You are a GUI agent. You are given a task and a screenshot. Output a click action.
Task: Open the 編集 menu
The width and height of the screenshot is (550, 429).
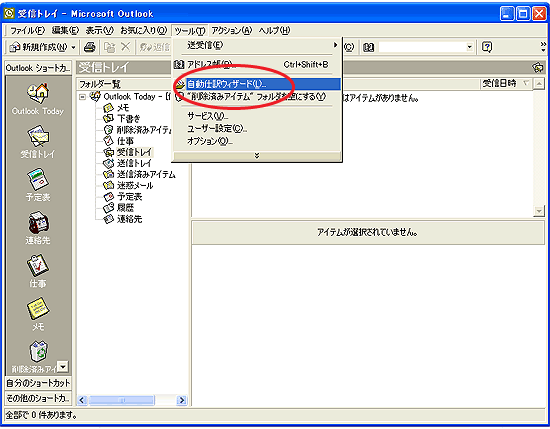pos(65,31)
